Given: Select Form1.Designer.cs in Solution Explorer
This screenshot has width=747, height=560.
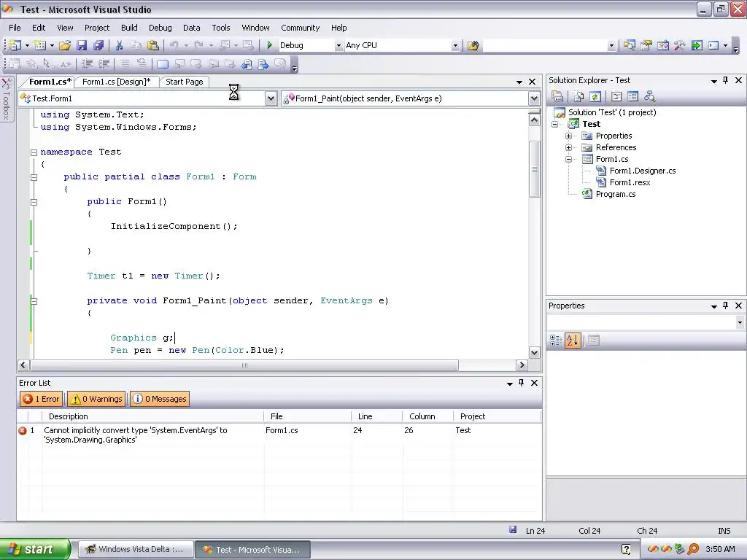Looking at the screenshot, I should [x=642, y=171].
